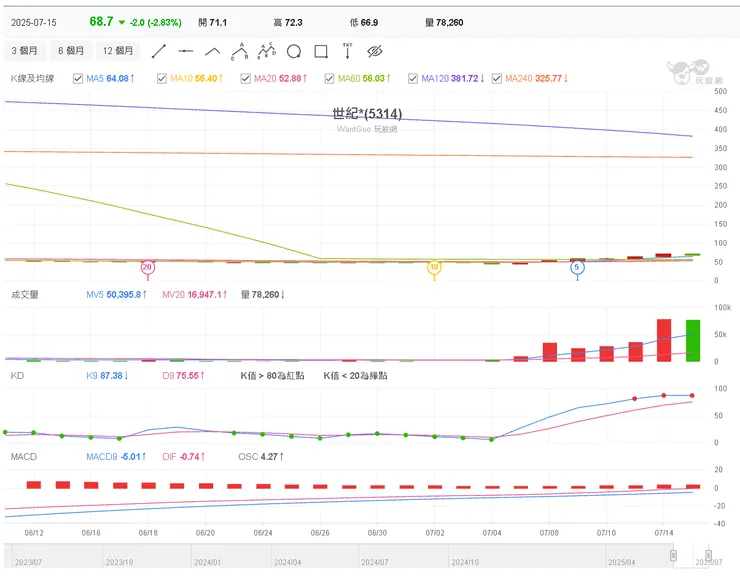Click the green volume bar on 07/15

coord(692,341)
